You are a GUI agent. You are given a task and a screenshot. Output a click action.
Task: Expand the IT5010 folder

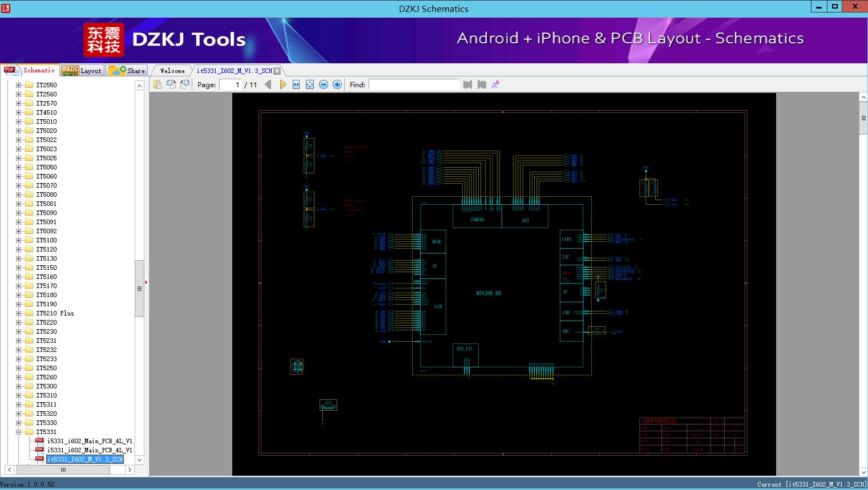[19, 122]
